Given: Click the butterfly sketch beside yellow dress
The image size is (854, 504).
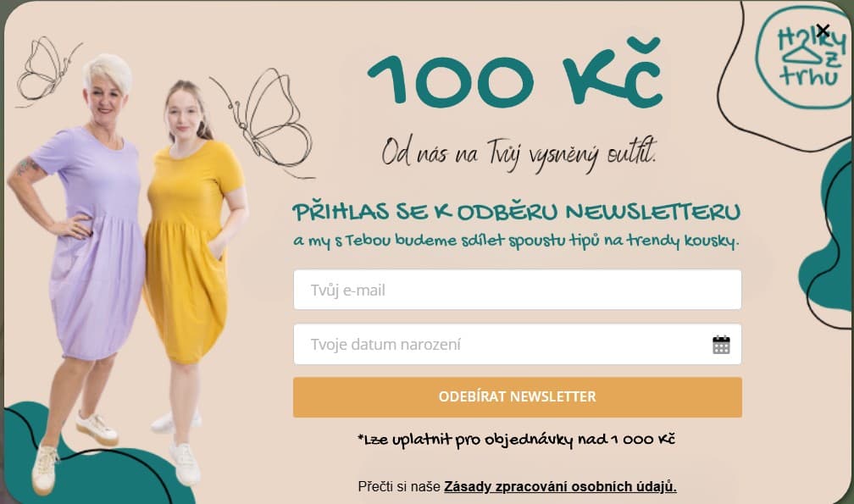Looking at the screenshot, I should (x=266, y=123).
